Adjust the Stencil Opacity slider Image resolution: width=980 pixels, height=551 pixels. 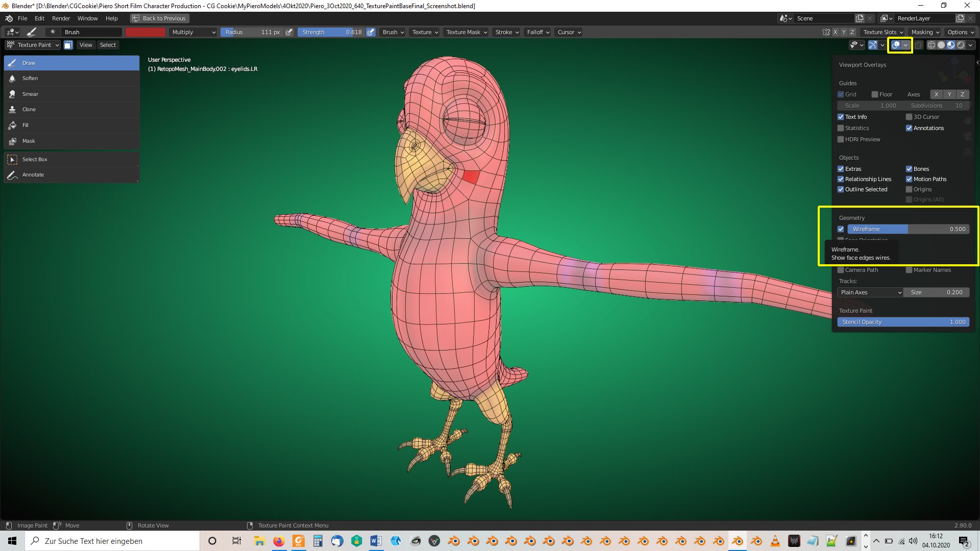[x=903, y=322]
